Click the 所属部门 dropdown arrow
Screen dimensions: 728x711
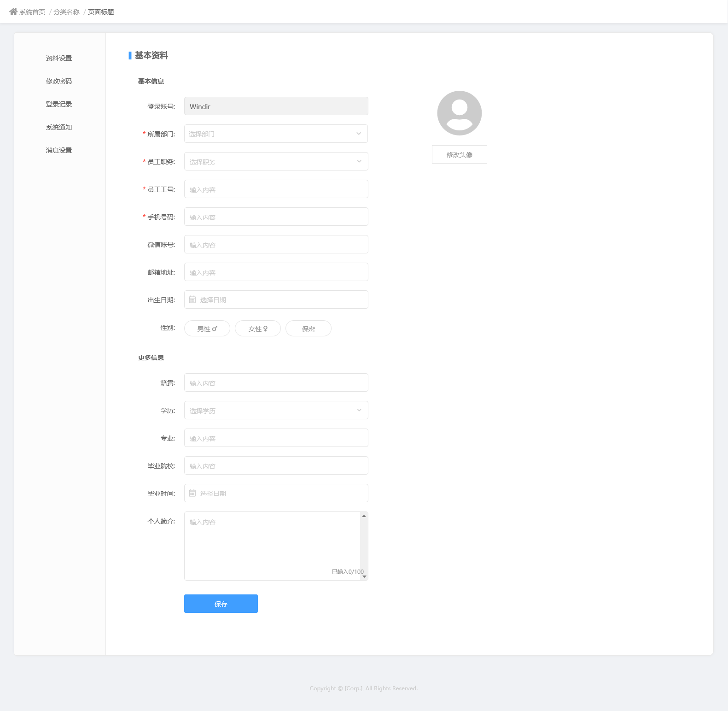[359, 134]
